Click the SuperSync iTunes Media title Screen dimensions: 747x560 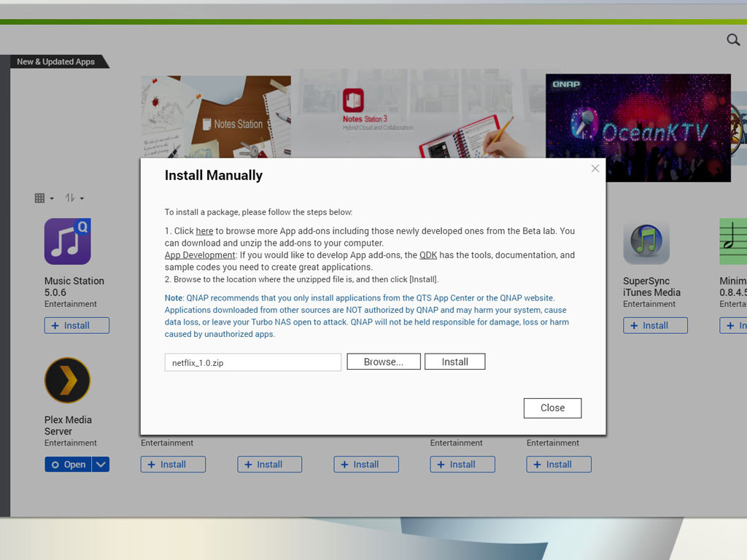(651, 287)
